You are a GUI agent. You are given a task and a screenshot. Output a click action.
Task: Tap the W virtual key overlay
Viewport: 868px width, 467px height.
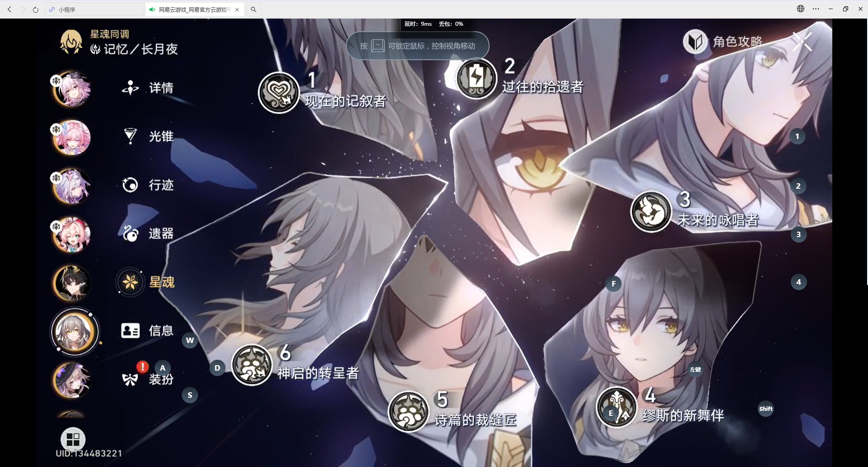[x=190, y=340]
